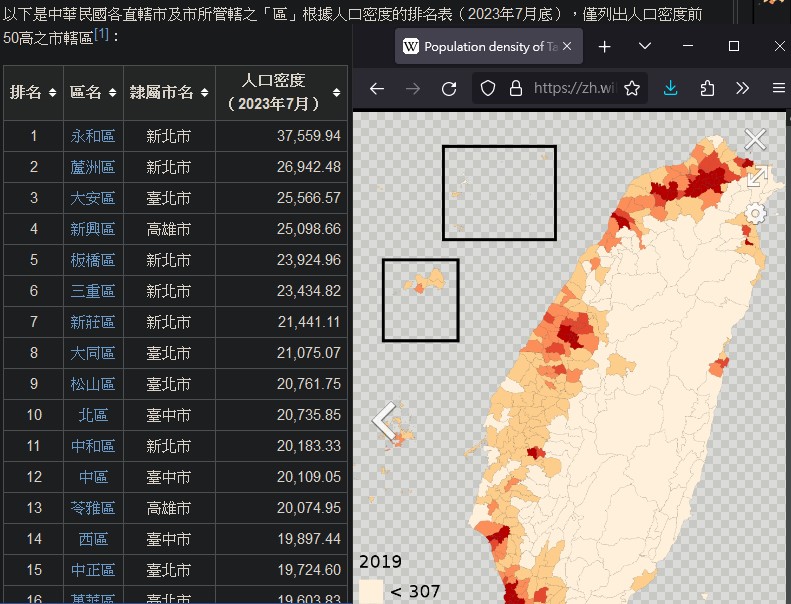Sort table by 隸屬市名 column
The width and height of the screenshot is (791, 604).
[168, 93]
